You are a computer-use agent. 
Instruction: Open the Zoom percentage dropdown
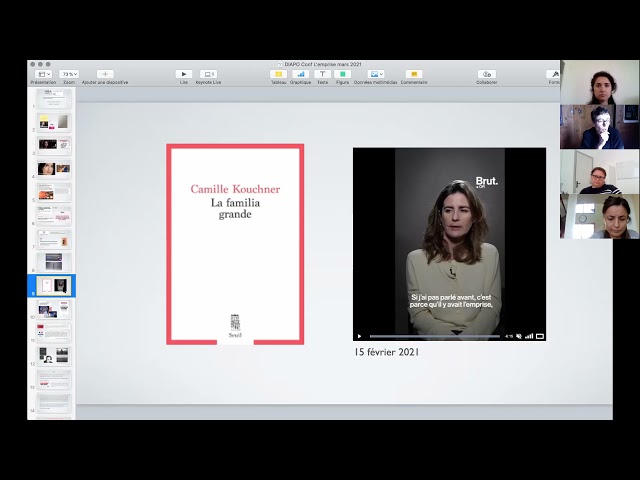pyautogui.click(x=69, y=74)
